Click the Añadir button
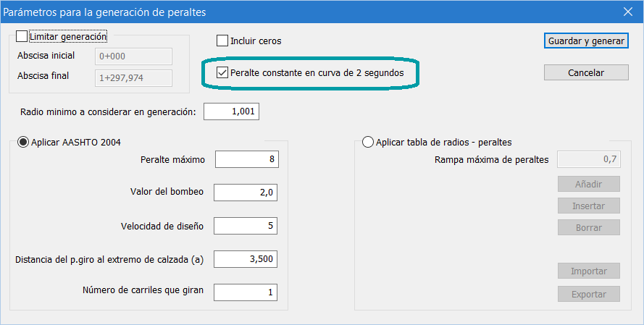Viewport: 644px width, 325px height. (588, 185)
